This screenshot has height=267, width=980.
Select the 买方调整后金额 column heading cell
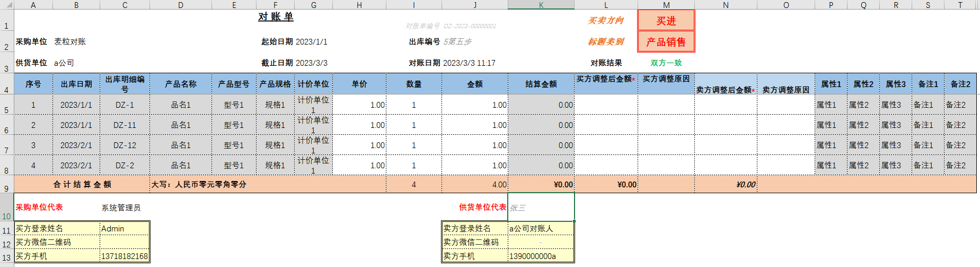(605, 79)
